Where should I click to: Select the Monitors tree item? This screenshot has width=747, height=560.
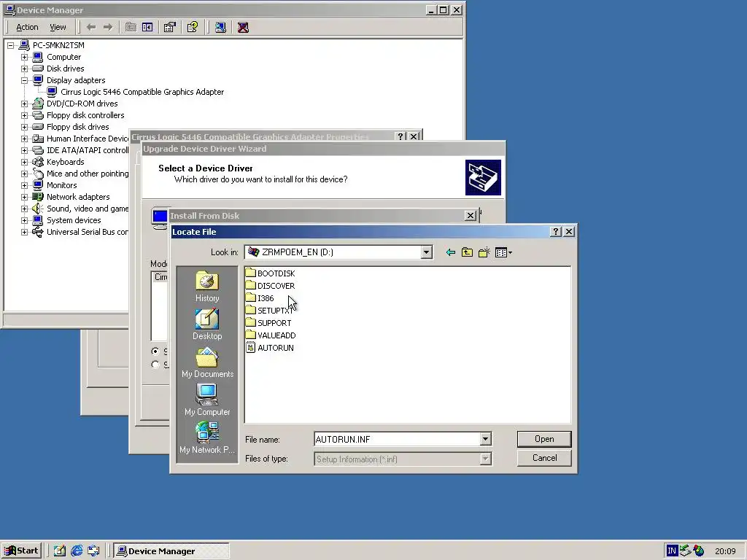coord(61,185)
